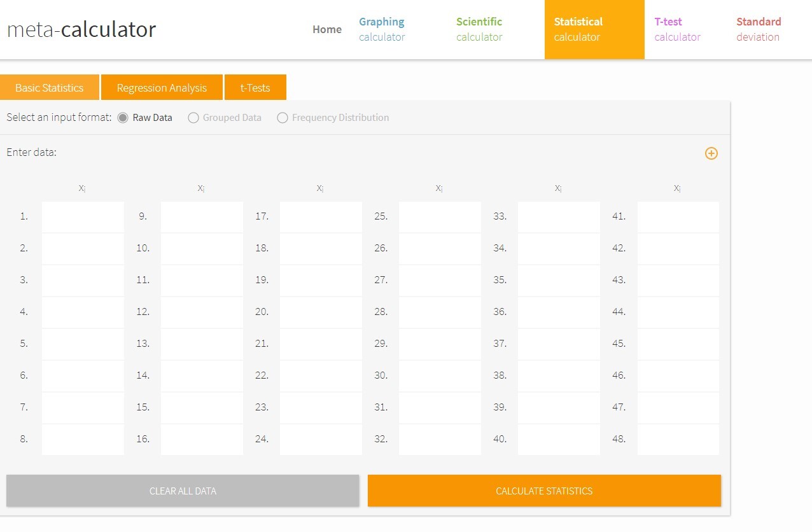Open the t-Tests tab
The height and width of the screenshot is (532, 812).
click(255, 87)
